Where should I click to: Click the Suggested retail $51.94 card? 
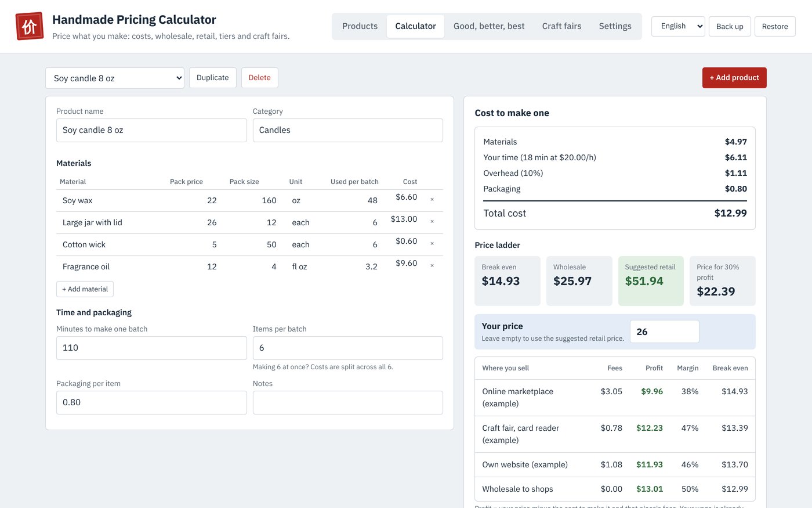651,281
